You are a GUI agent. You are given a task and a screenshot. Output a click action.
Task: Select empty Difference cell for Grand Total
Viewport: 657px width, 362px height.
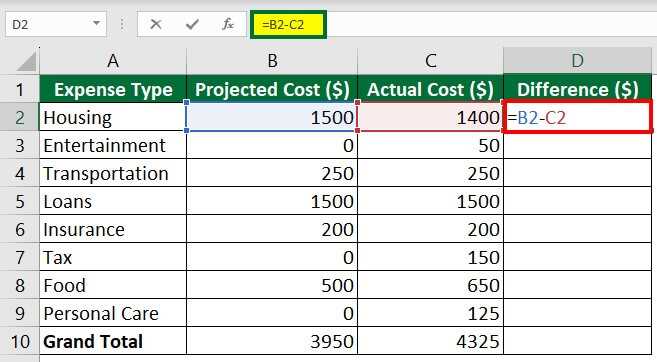click(577, 341)
